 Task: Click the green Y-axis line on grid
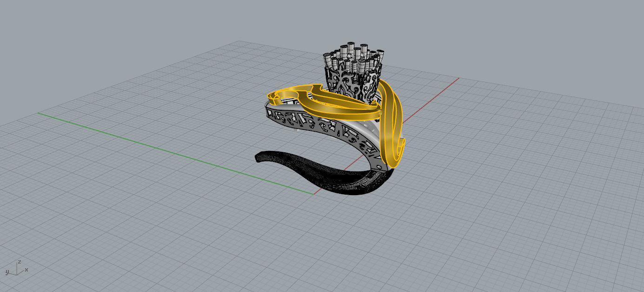point(175,153)
